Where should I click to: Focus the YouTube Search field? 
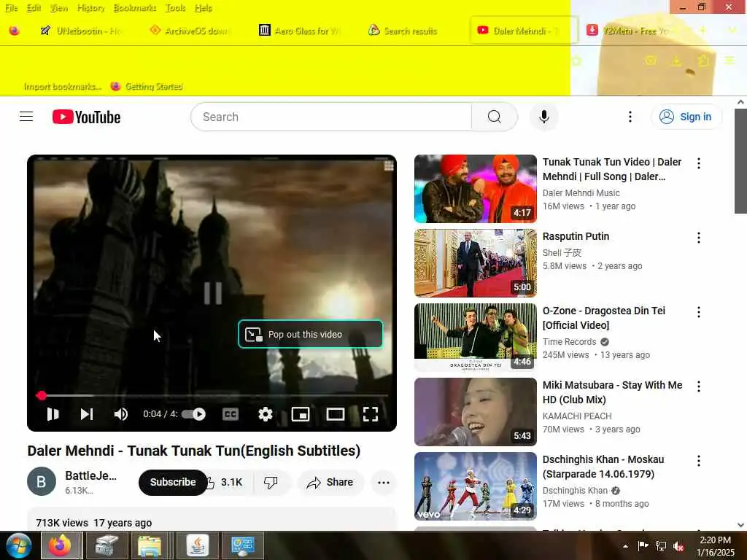click(x=331, y=117)
